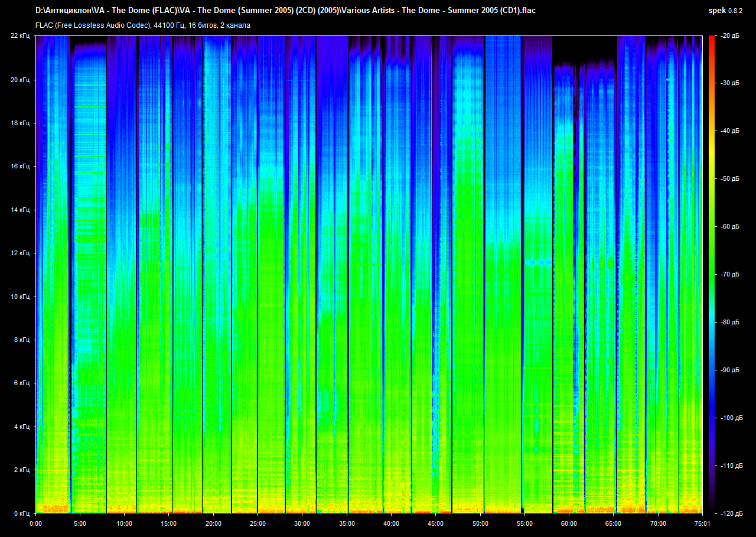Select the 60:00 time axis marker

(569, 523)
